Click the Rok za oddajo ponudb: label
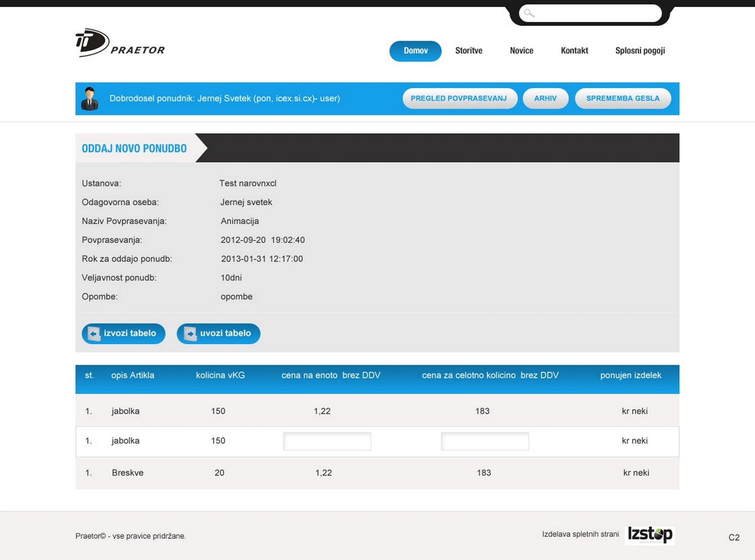Image resolution: width=755 pixels, height=560 pixels. click(127, 259)
